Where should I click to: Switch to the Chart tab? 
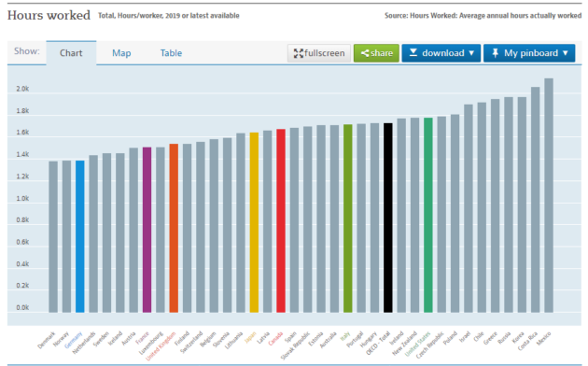coord(71,53)
